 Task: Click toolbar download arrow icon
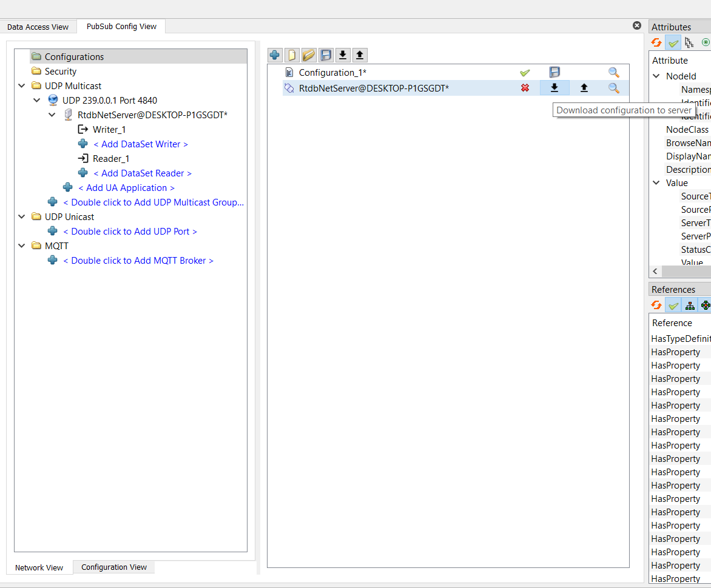click(343, 55)
